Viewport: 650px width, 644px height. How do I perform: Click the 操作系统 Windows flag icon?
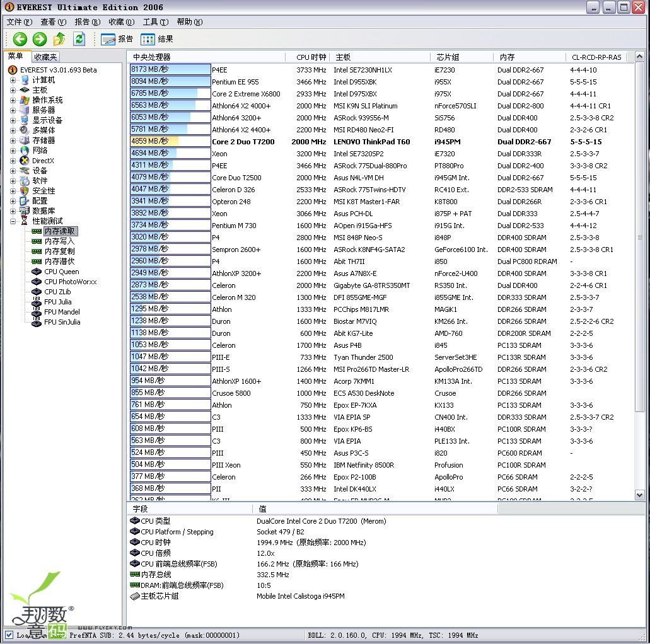point(25,100)
